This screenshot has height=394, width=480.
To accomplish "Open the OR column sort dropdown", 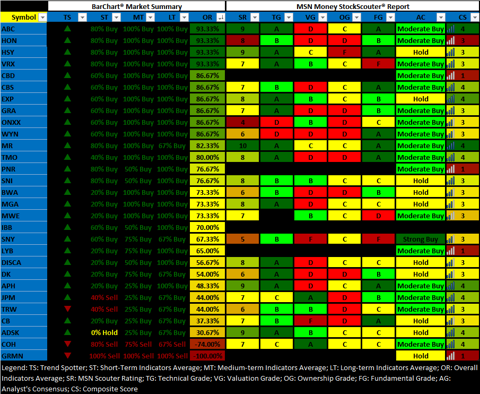I will coord(221,18).
